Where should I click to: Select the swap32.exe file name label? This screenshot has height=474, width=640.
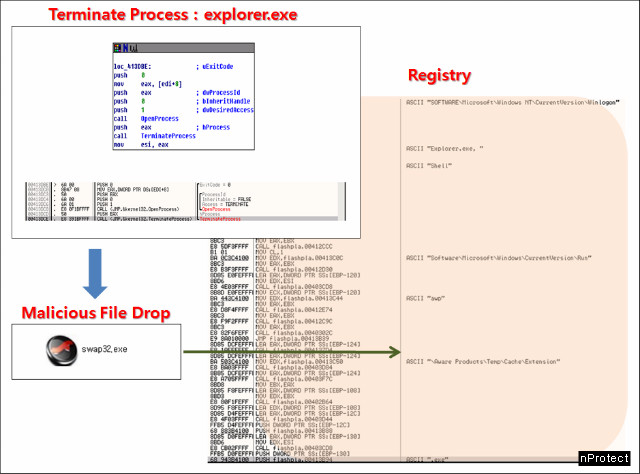pyautogui.click(x=104, y=349)
